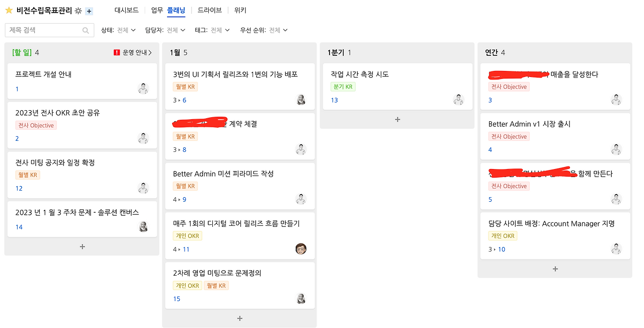Open the 운영 안내 link
The width and height of the screenshot is (644, 328).
pos(134,52)
